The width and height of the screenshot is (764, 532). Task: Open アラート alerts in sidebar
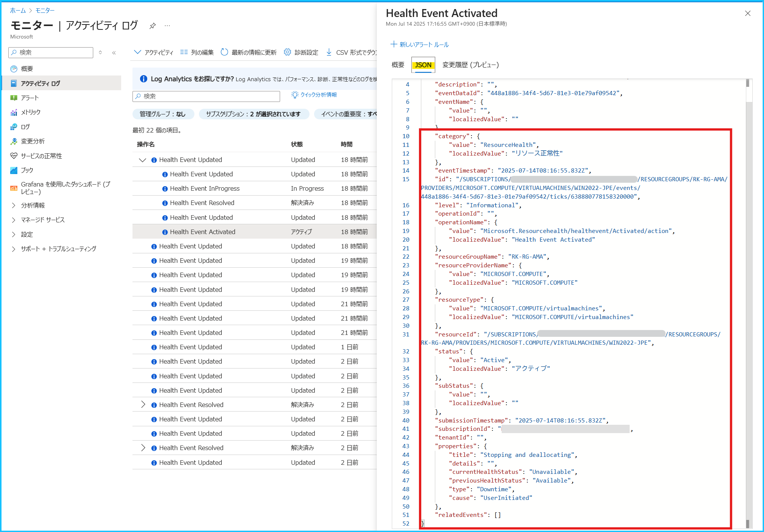pyautogui.click(x=30, y=98)
